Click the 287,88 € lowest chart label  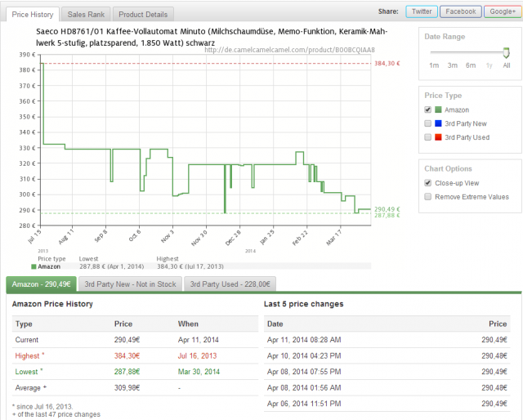click(x=387, y=216)
